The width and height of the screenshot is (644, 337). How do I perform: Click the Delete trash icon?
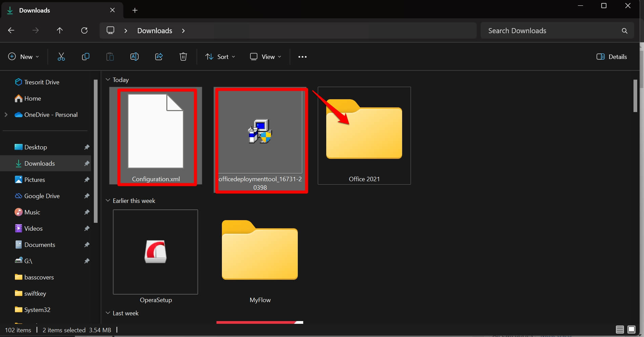click(x=183, y=57)
